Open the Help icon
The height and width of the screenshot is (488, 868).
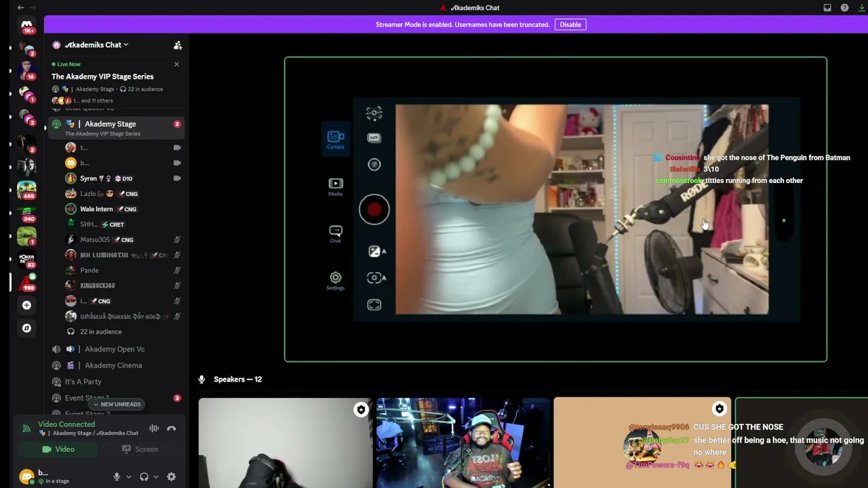pyautogui.click(x=844, y=8)
